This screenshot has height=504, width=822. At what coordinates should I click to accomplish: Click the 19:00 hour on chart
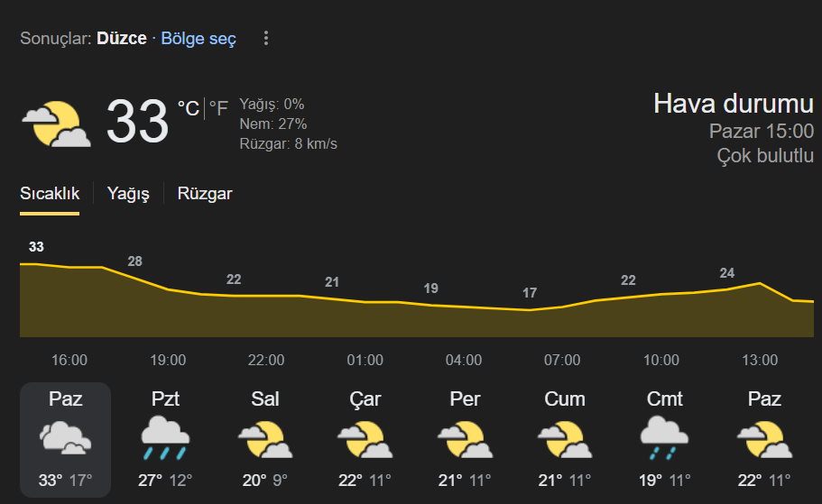point(168,360)
